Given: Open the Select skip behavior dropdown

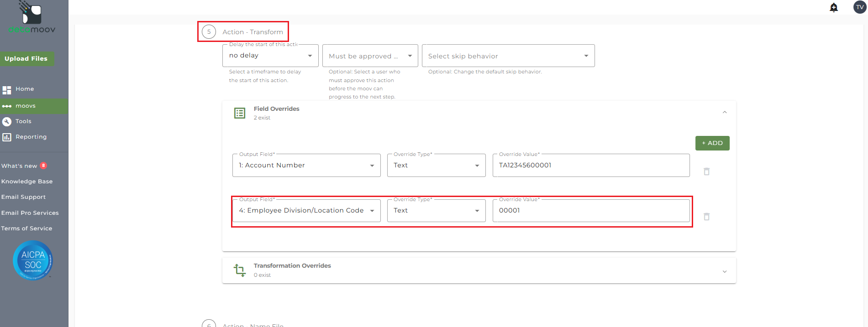Looking at the screenshot, I should [508, 56].
